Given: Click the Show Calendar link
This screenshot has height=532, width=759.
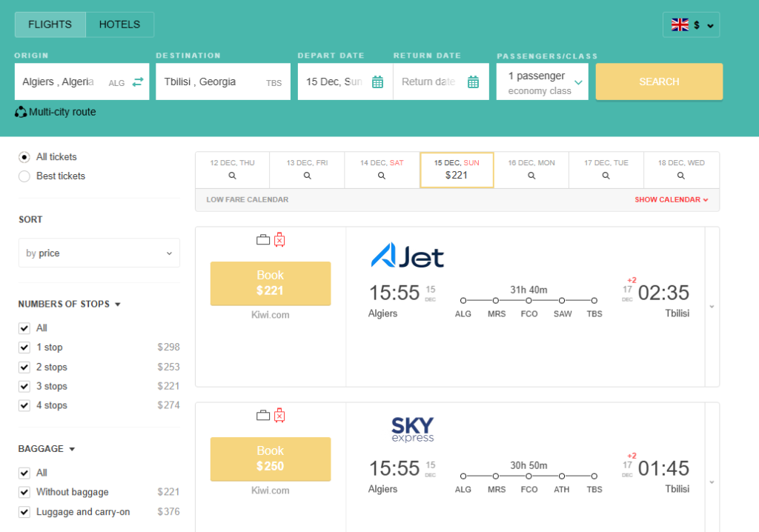Looking at the screenshot, I should 671,200.
